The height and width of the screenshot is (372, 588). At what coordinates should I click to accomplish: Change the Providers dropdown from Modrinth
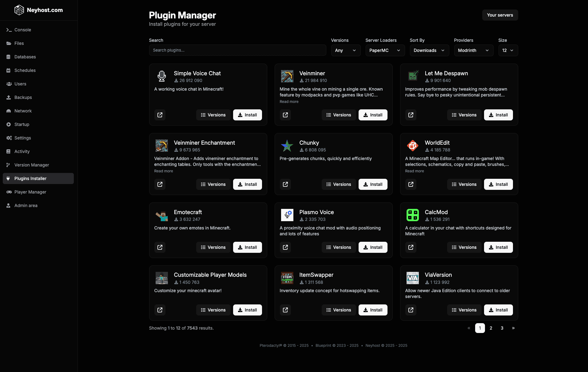click(x=473, y=50)
